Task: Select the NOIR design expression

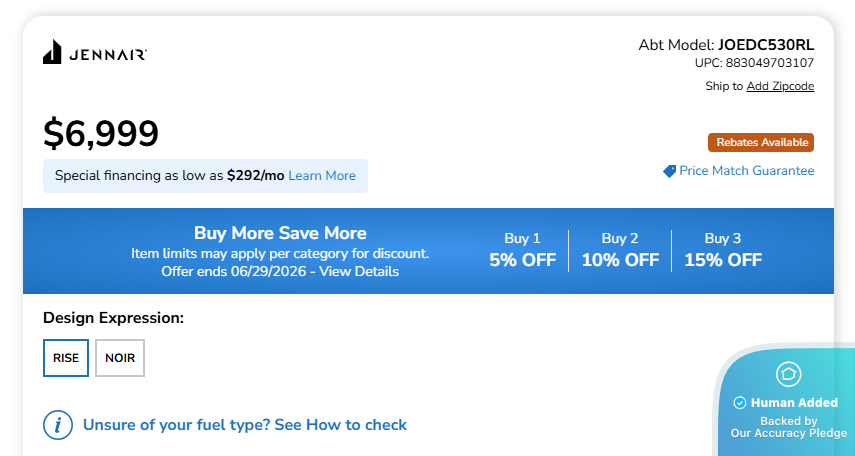Action: coord(120,358)
